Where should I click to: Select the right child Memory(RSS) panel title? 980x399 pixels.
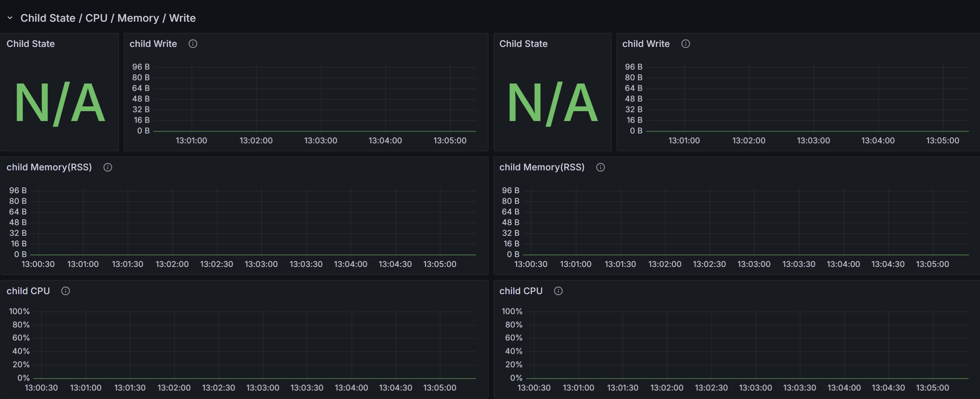(542, 167)
